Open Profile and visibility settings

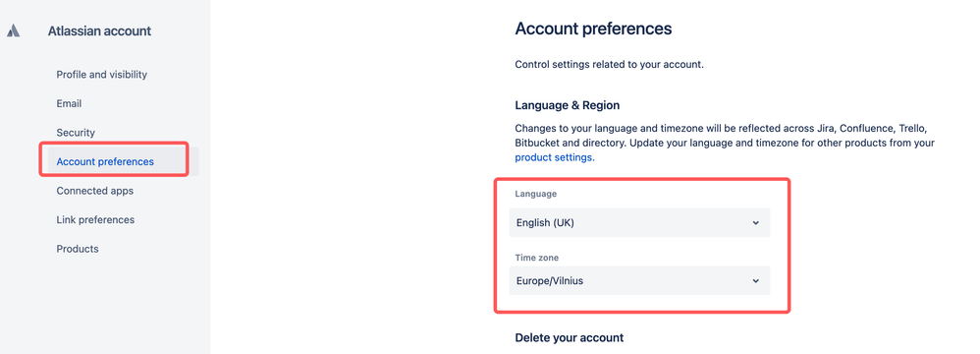coord(102,75)
